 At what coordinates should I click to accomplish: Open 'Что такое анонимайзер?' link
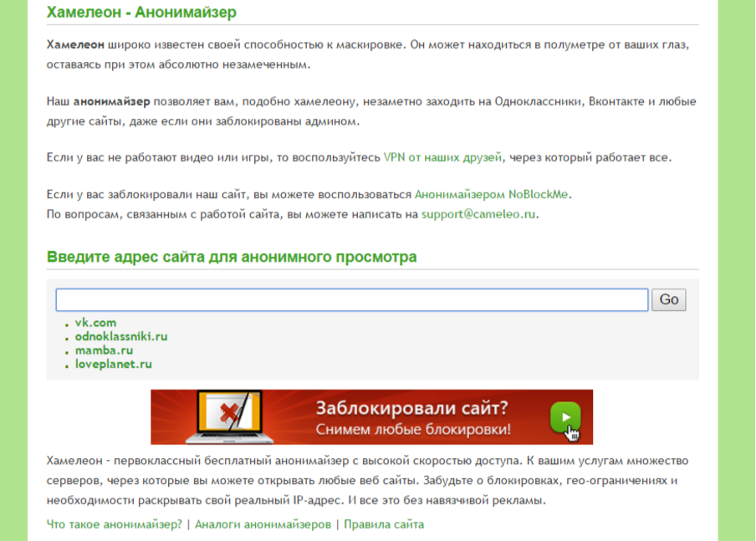[x=115, y=524]
